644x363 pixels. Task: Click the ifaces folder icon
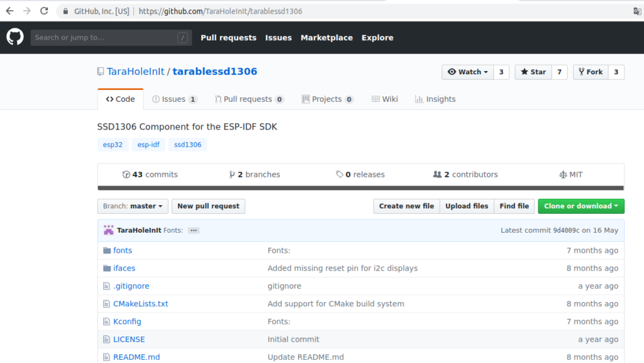pos(107,268)
